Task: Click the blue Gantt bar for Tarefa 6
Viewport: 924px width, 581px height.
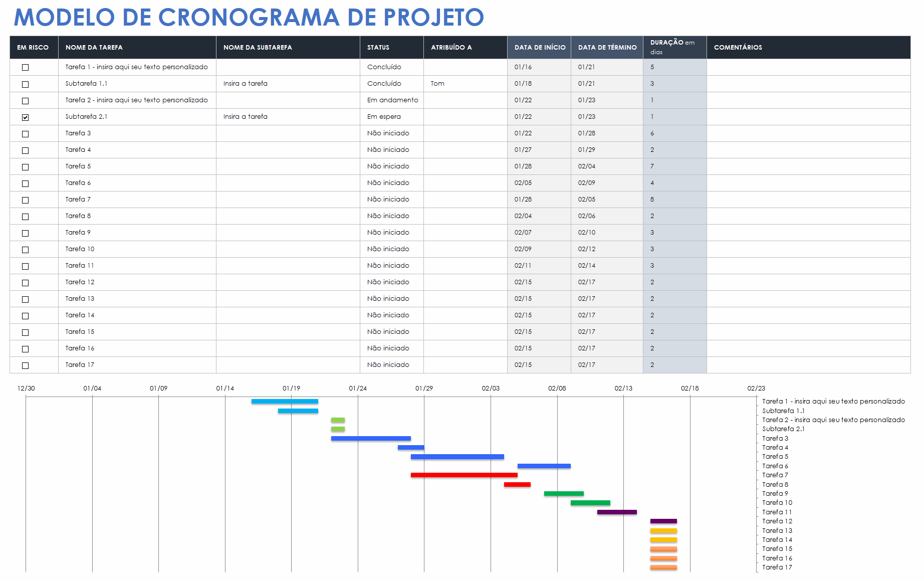Action: coord(544,466)
